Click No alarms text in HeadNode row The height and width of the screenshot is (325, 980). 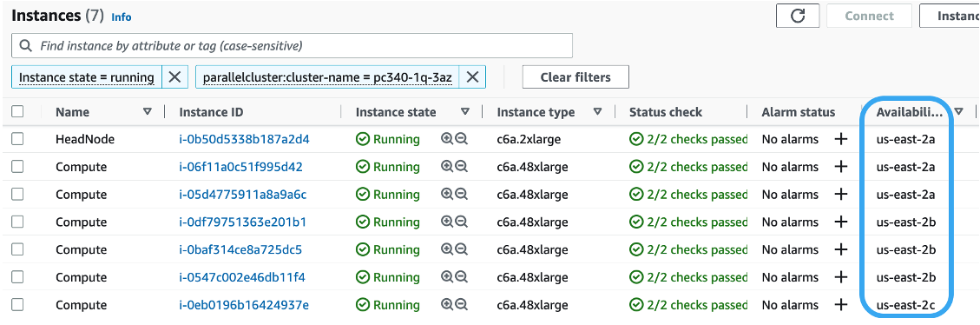pos(790,139)
